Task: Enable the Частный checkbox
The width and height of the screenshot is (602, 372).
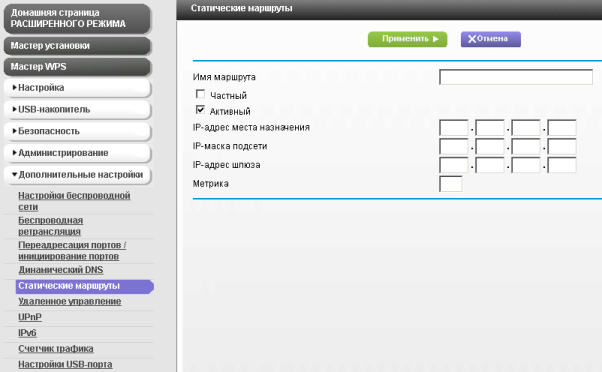Action: tap(200, 94)
